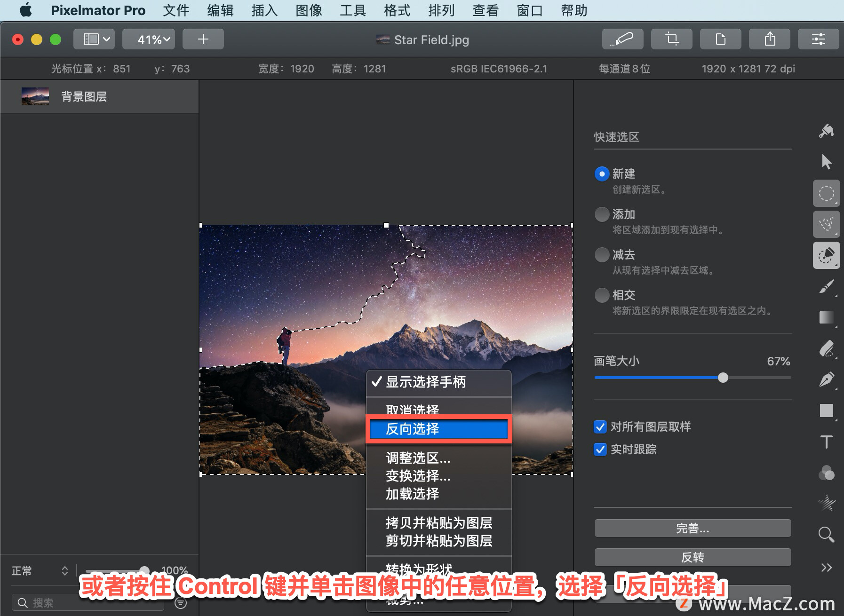The width and height of the screenshot is (844, 616).
Task: Open the Apple menu
Action: [26, 10]
